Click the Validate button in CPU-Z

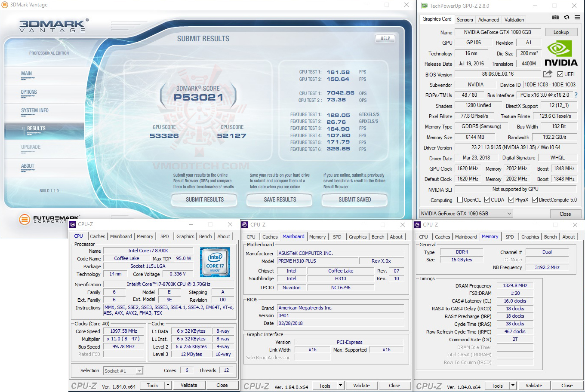(x=189, y=385)
